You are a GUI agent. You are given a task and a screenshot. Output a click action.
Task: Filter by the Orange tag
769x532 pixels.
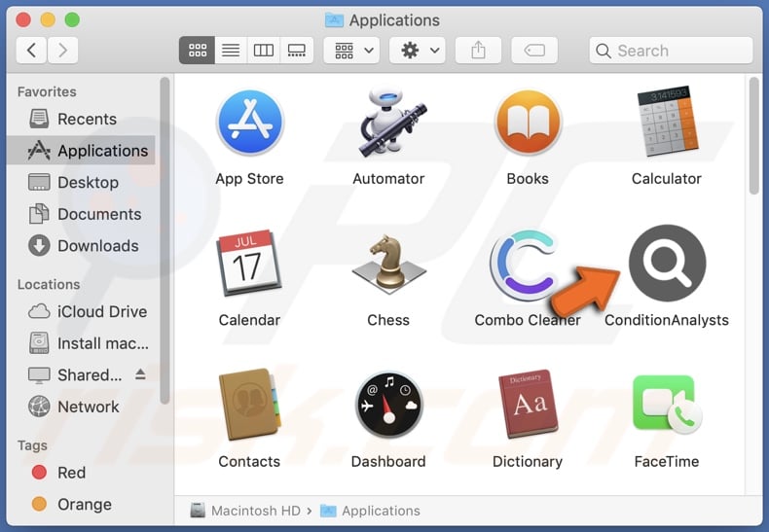click(x=82, y=504)
